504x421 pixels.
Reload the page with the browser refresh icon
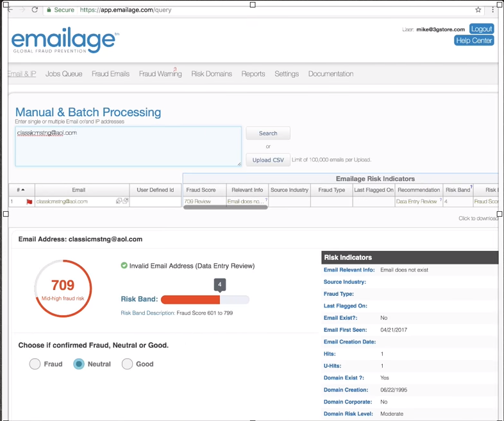click(x=35, y=10)
